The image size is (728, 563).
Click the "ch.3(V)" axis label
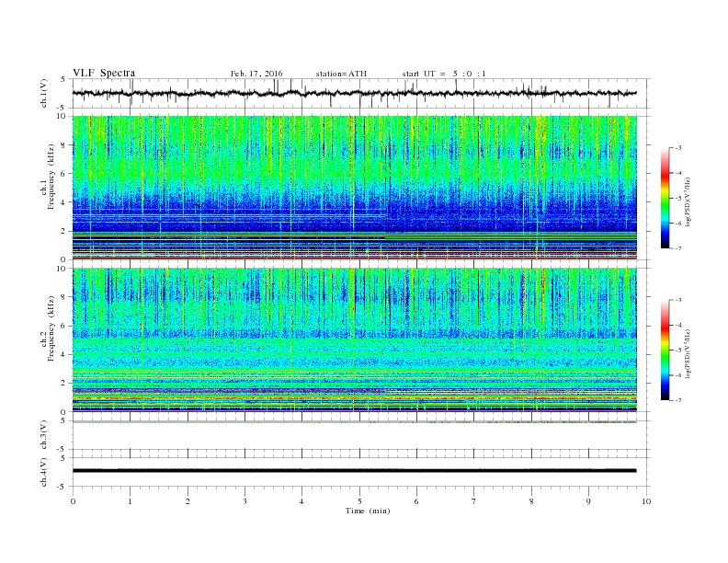pyautogui.click(x=44, y=435)
